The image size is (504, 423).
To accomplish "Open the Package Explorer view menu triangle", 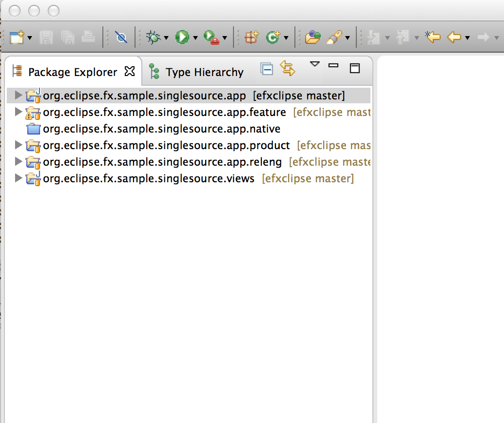I will (315, 64).
